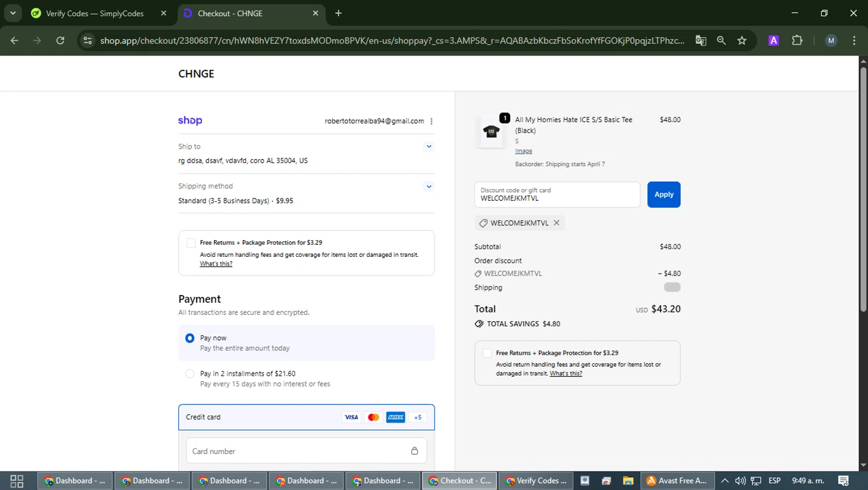Image resolution: width=868 pixels, height=490 pixels.
Task: Click the Discount code or gift card field
Action: click(x=557, y=194)
